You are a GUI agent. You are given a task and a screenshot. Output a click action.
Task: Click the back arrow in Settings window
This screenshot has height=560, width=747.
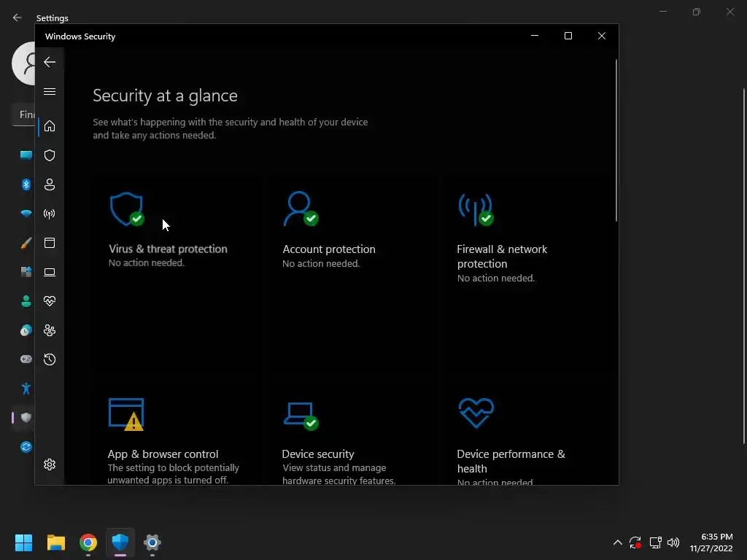click(18, 17)
